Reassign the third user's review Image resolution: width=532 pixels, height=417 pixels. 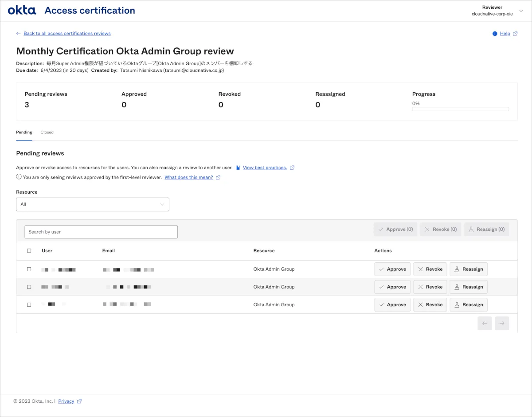(x=468, y=304)
